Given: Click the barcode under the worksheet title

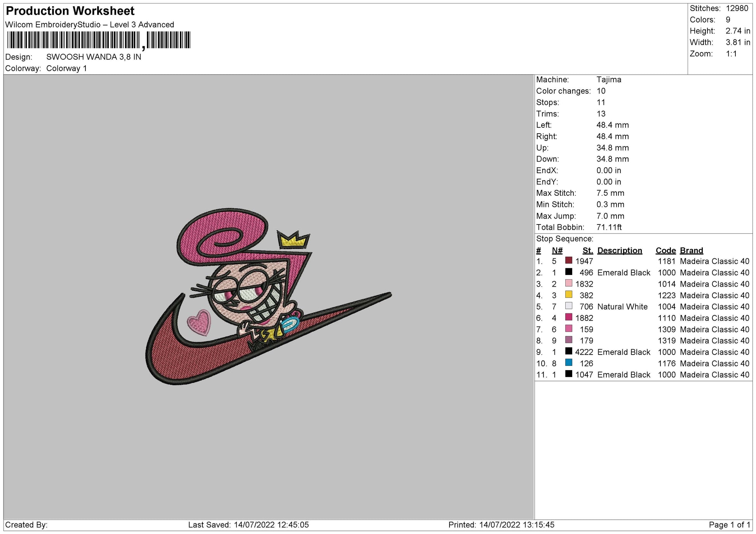Looking at the screenshot, I should pyautogui.click(x=99, y=40).
